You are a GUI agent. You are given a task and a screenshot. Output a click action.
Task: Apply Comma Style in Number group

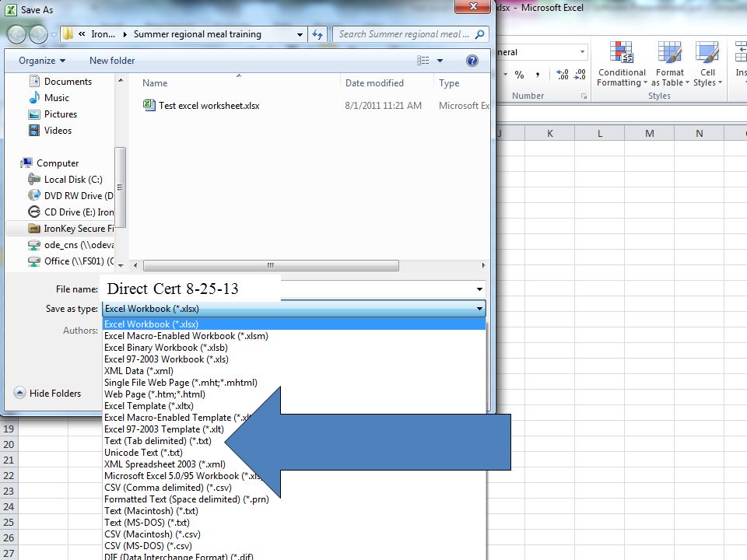(x=538, y=75)
